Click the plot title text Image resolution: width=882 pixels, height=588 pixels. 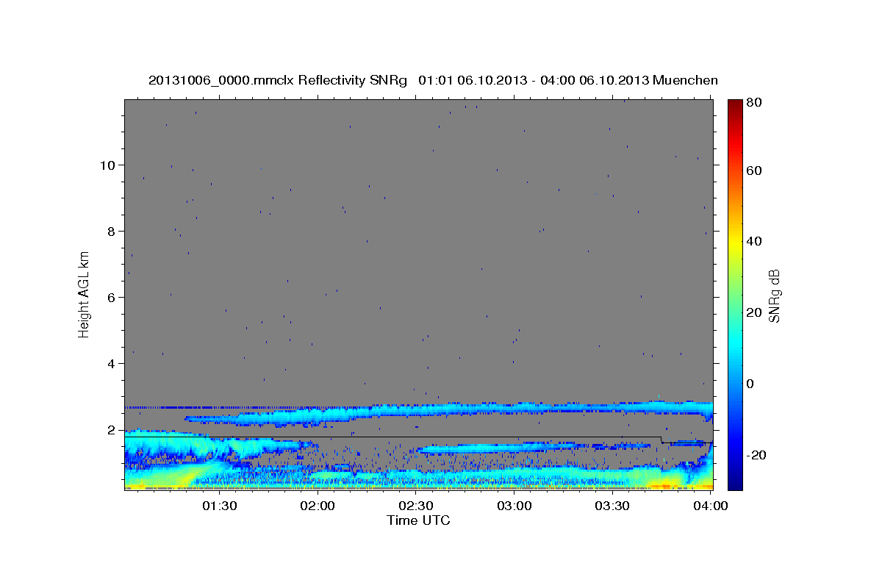click(433, 80)
